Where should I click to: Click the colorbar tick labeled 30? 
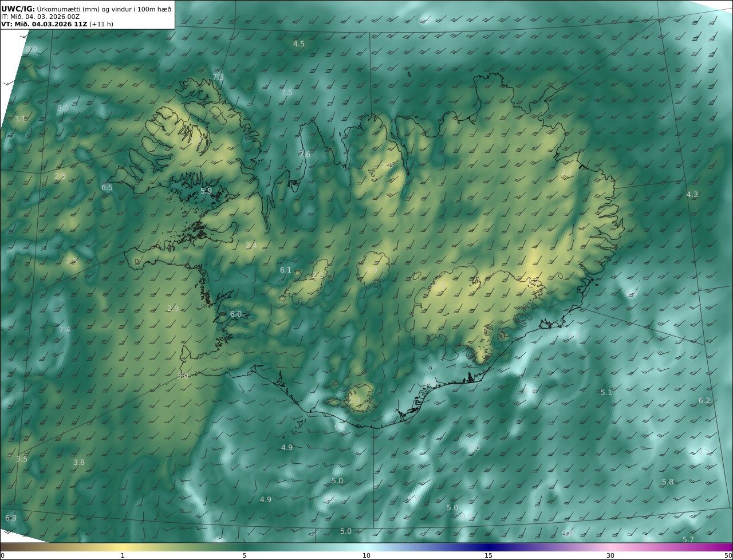click(610, 555)
